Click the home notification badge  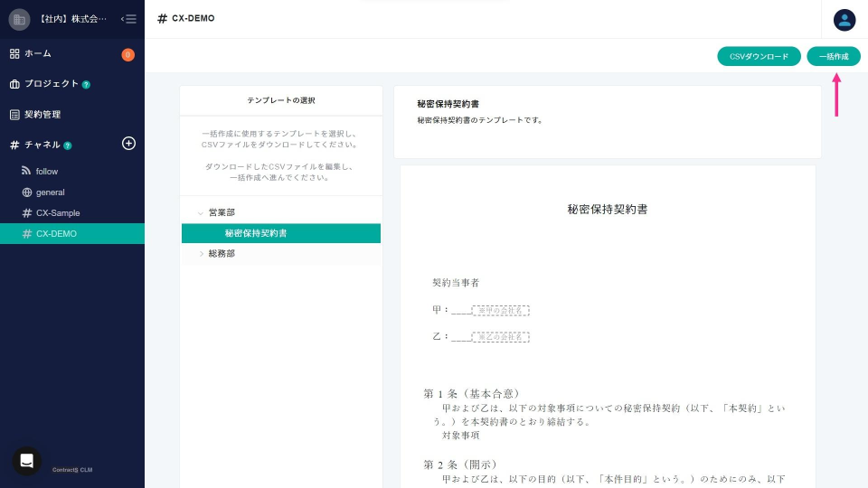[127, 54]
